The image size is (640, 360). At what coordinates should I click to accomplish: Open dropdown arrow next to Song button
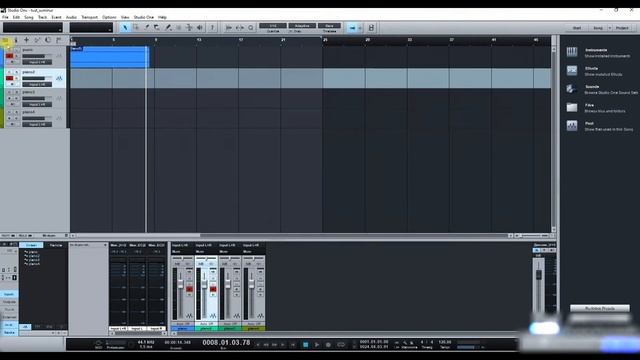tap(610, 28)
